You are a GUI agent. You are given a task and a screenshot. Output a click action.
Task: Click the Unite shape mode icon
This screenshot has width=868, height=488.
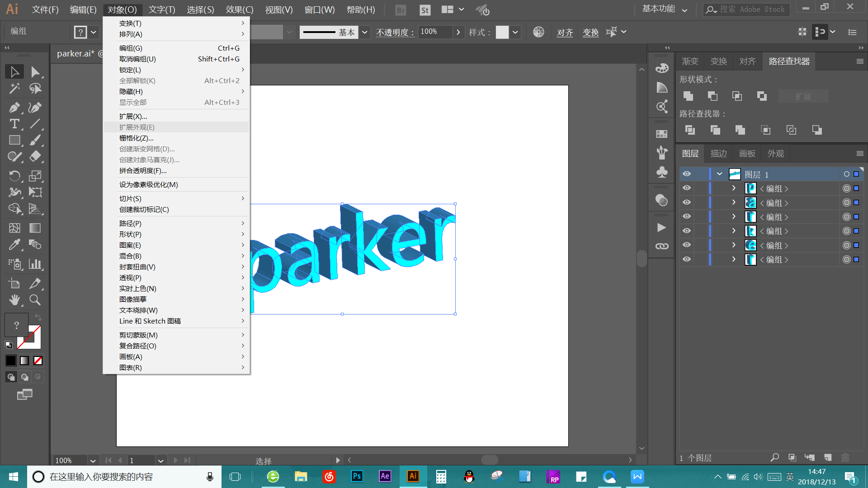pyautogui.click(x=688, y=96)
